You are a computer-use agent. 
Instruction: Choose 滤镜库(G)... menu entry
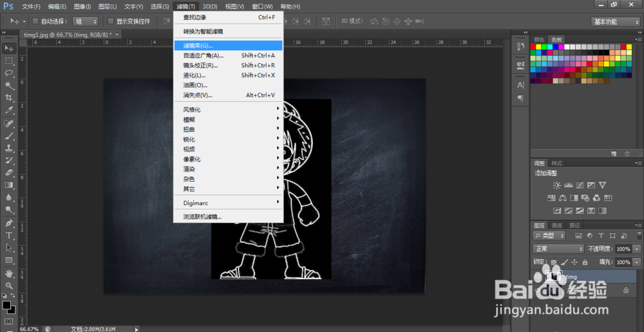(x=229, y=45)
